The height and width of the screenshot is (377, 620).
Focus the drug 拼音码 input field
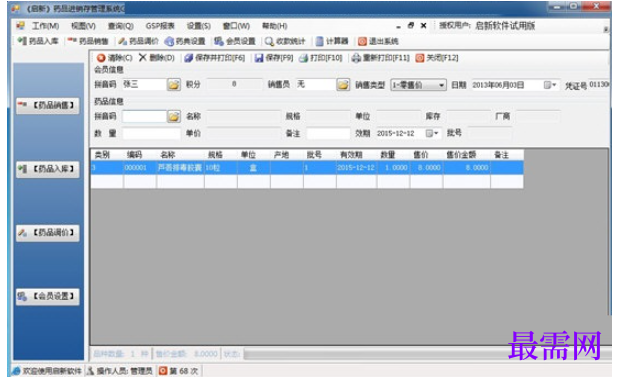144,116
